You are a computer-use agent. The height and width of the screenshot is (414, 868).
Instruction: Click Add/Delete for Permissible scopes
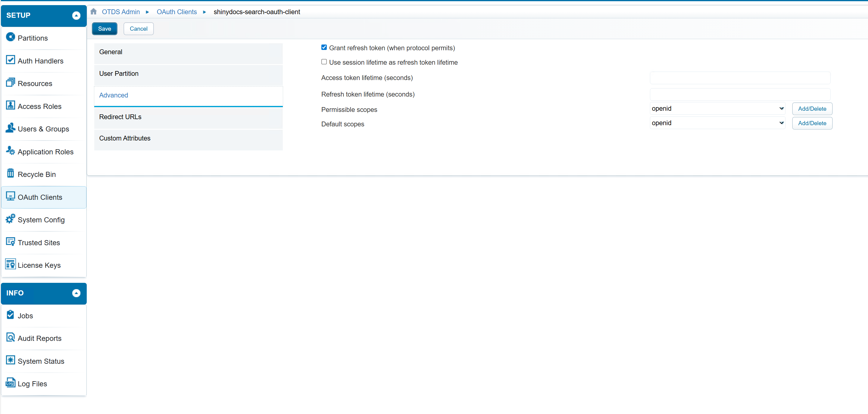coord(812,109)
